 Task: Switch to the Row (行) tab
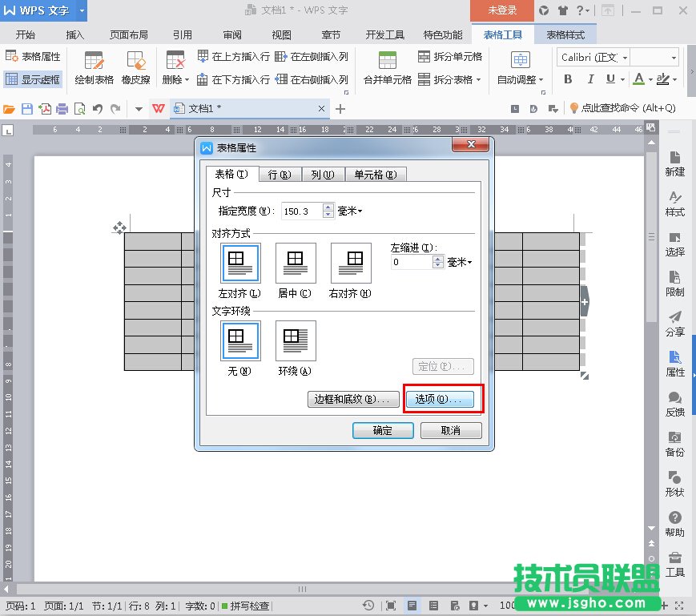click(279, 175)
